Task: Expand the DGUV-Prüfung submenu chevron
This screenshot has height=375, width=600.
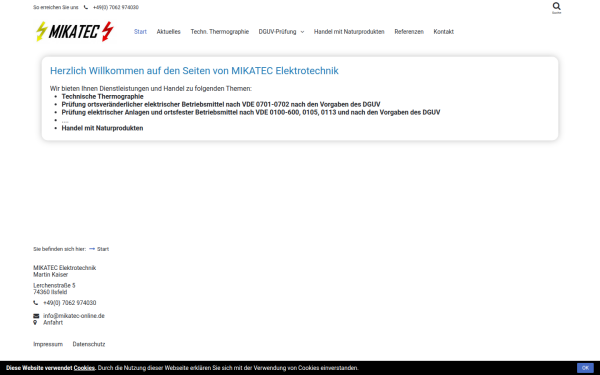Action: [302, 32]
